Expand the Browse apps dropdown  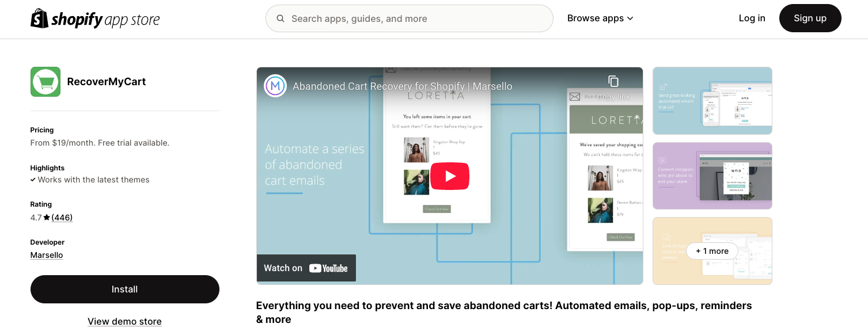[x=600, y=18]
